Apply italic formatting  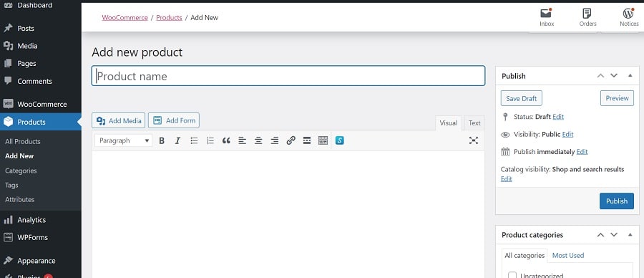coord(177,140)
